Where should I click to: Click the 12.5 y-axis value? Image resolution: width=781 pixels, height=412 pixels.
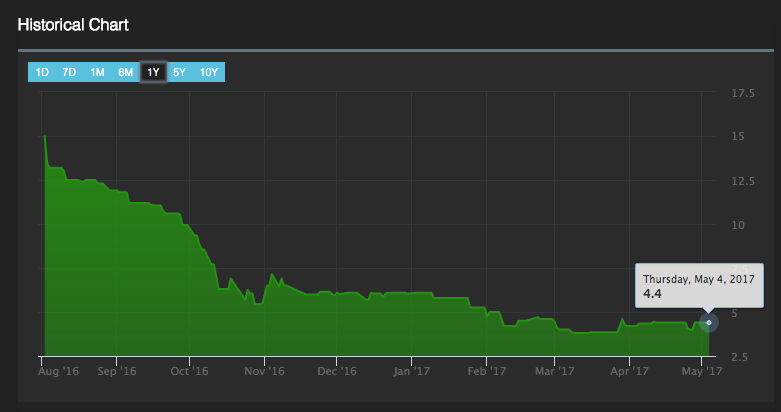coord(743,181)
